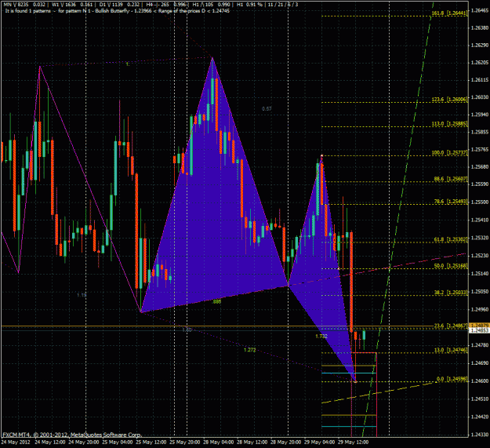Select the 1.25855 price axis value
Viewport: 490px width, 448px height.
click(x=479, y=132)
